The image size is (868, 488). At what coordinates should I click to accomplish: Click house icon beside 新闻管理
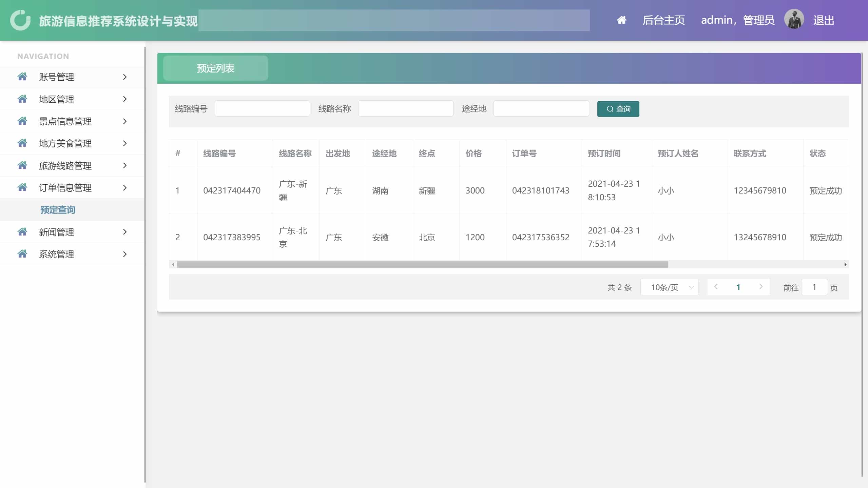[22, 232]
